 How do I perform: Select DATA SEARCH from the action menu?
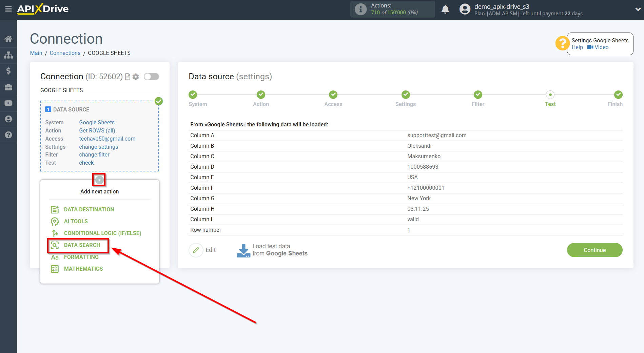tap(82, 245)
